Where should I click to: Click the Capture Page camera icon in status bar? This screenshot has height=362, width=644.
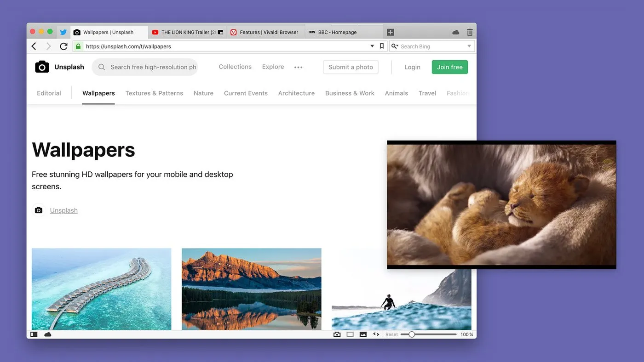click(x=337, y=334)
